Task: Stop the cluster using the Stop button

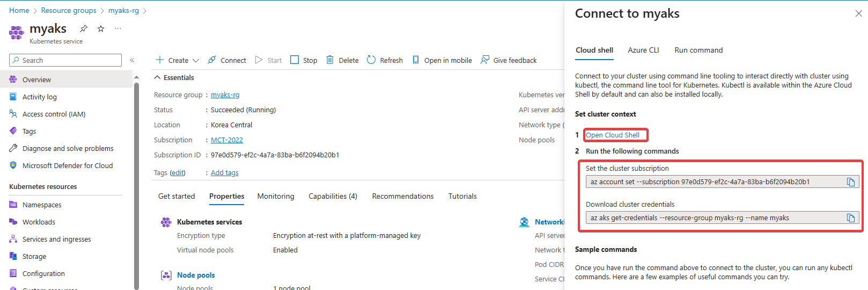Action: click(x=304, y=60)
